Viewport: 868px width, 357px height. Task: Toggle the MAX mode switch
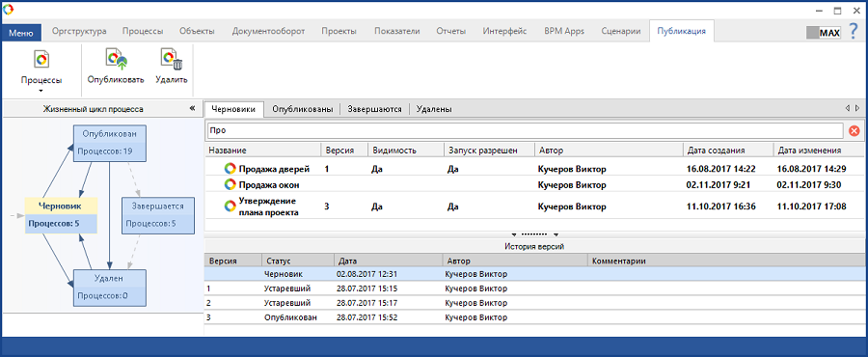(824, 33)
